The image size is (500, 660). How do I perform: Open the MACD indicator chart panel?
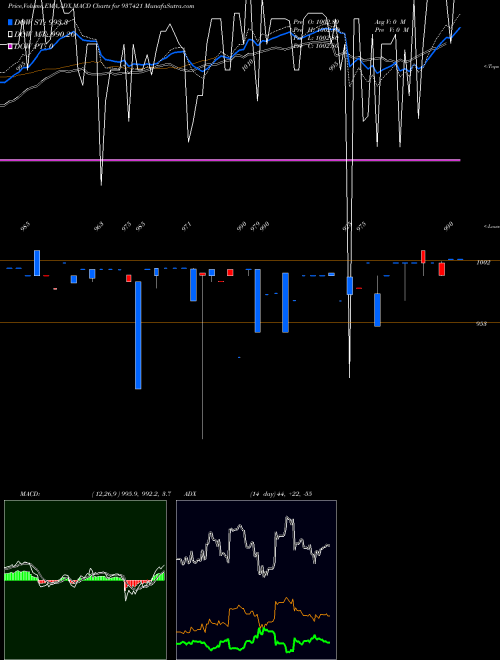coord(85,580)
